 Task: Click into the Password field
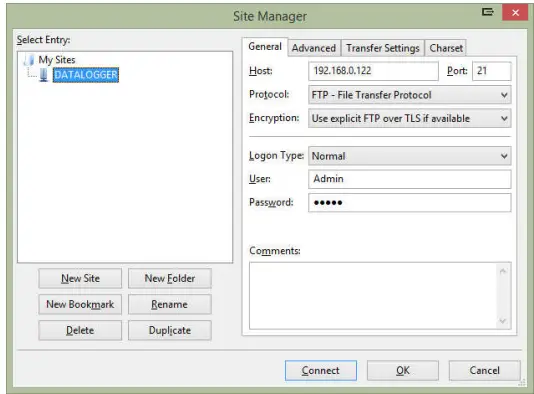pos(410,203)
